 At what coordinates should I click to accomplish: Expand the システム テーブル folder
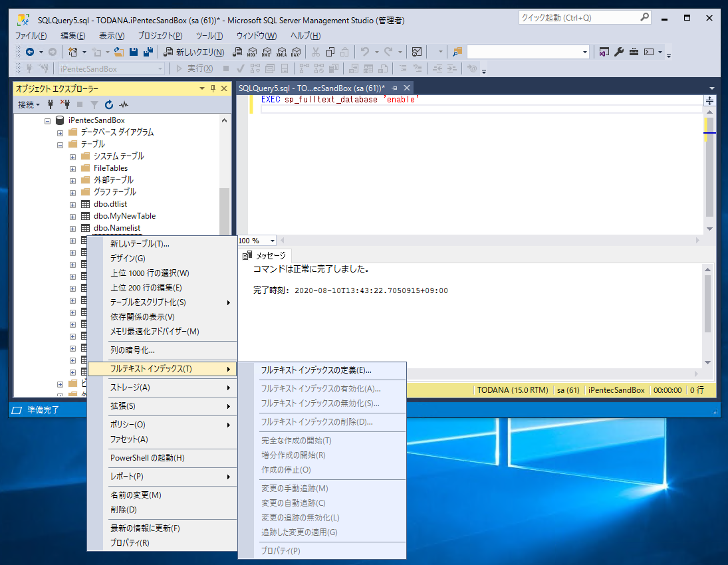coord(72,156)
